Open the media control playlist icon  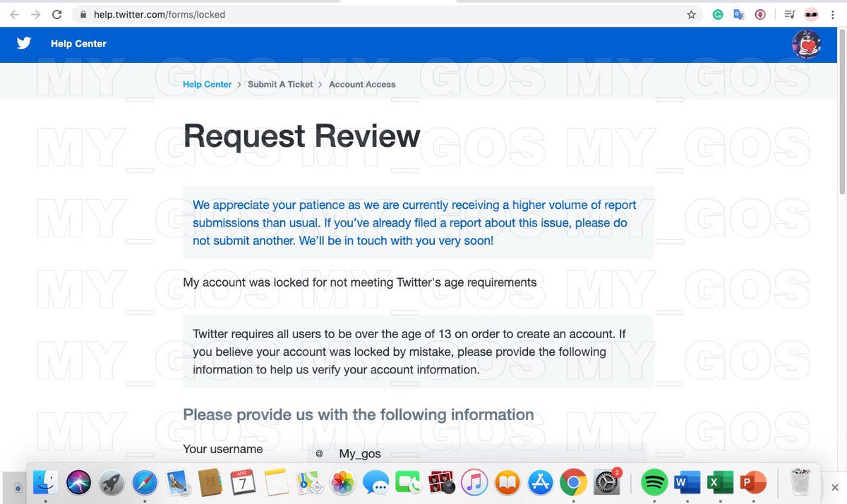click(790, 14)
